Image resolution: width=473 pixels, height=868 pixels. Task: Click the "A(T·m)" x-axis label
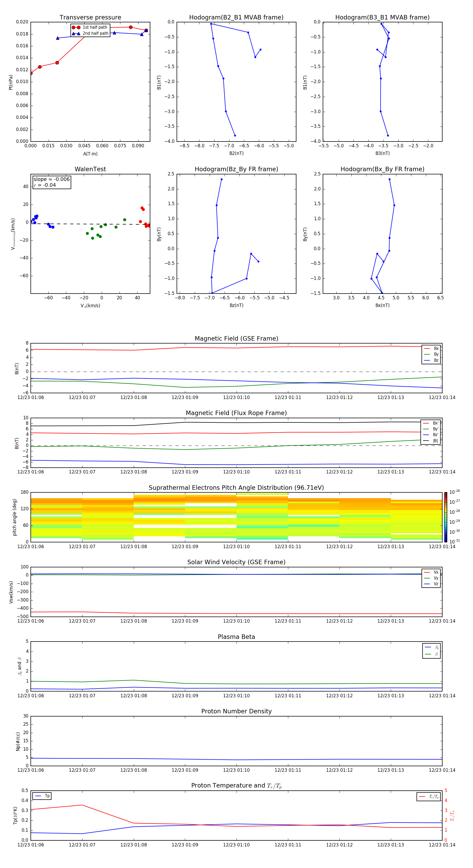pos(90,154)
